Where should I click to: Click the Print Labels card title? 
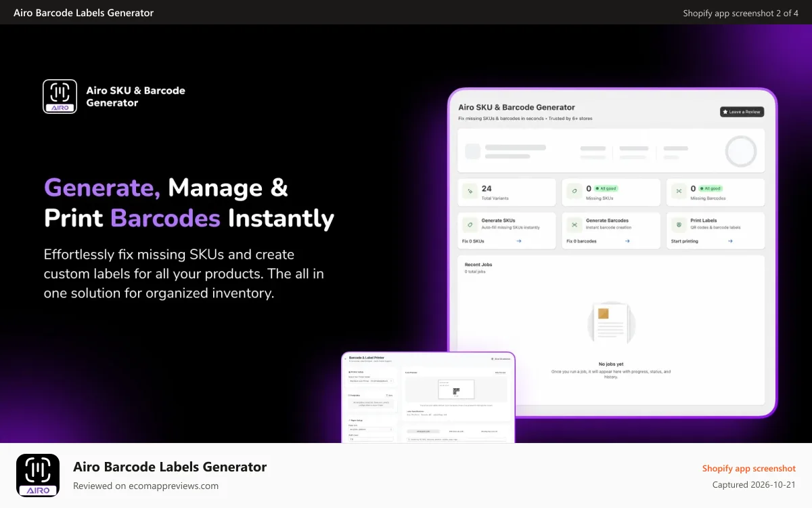pos(704,220)
